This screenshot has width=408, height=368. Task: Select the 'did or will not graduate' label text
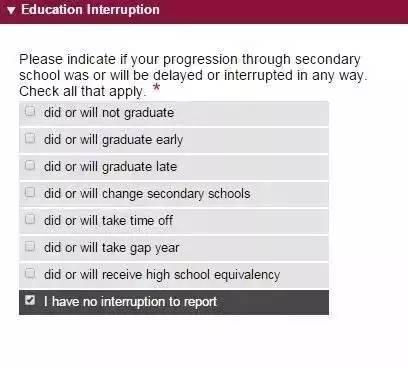pyautogui.click(x=109, y=113)
